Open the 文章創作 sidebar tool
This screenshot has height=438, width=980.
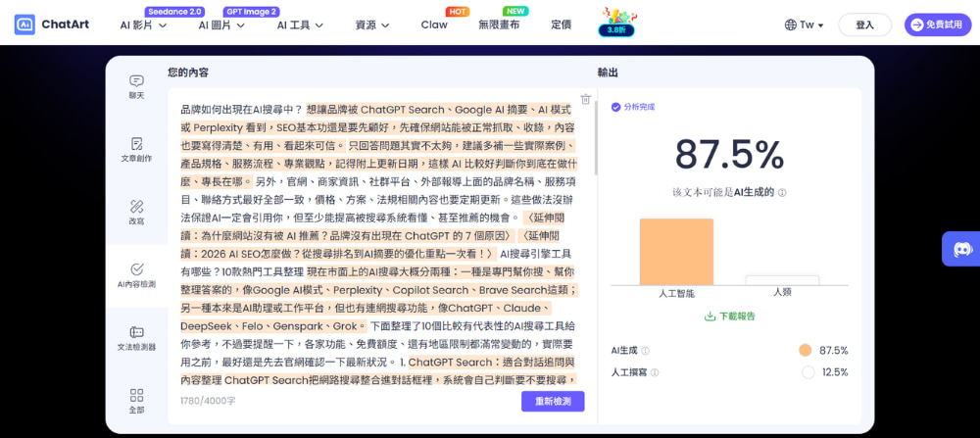tap(136, 150)
